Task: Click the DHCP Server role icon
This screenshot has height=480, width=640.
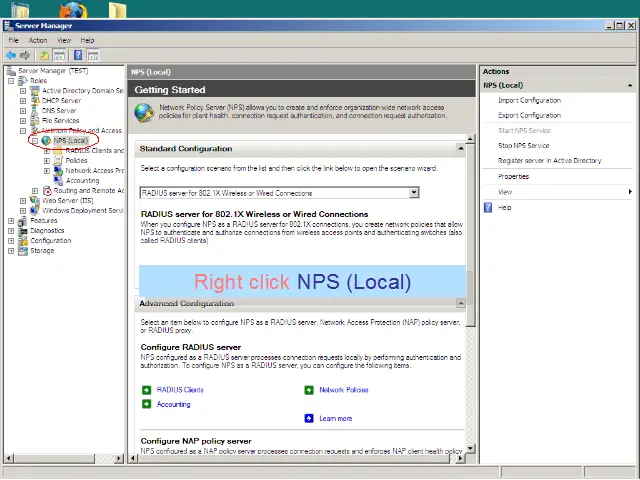Action: [35, 100]
